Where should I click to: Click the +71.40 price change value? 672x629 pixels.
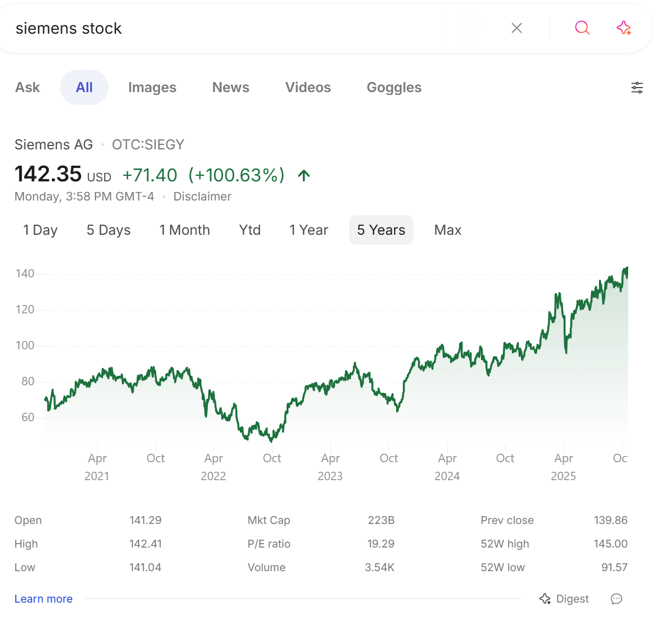pos(149,175)
